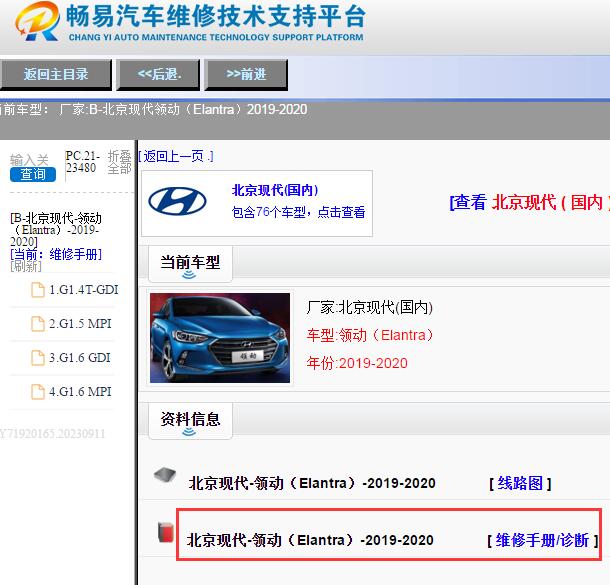Select tree item 2.G1.5 MPI
The image size is (610, 585).
80,324
